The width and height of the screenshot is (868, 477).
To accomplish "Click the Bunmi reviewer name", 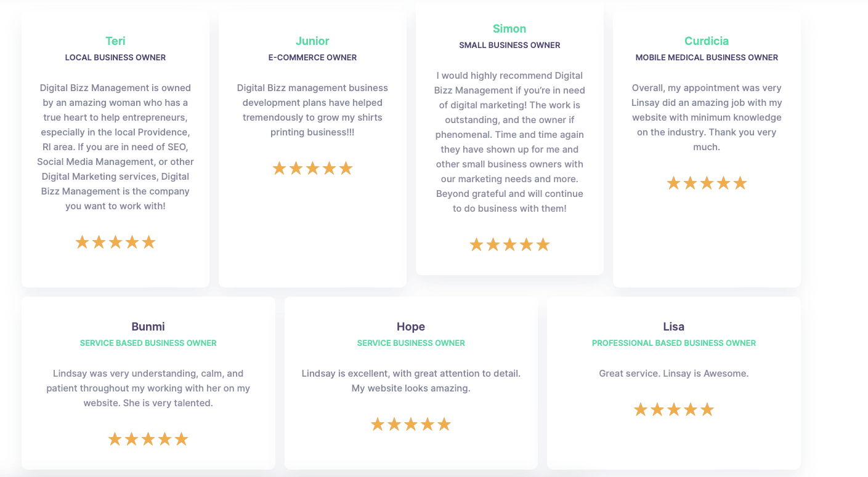I will [x=148, y=327].
